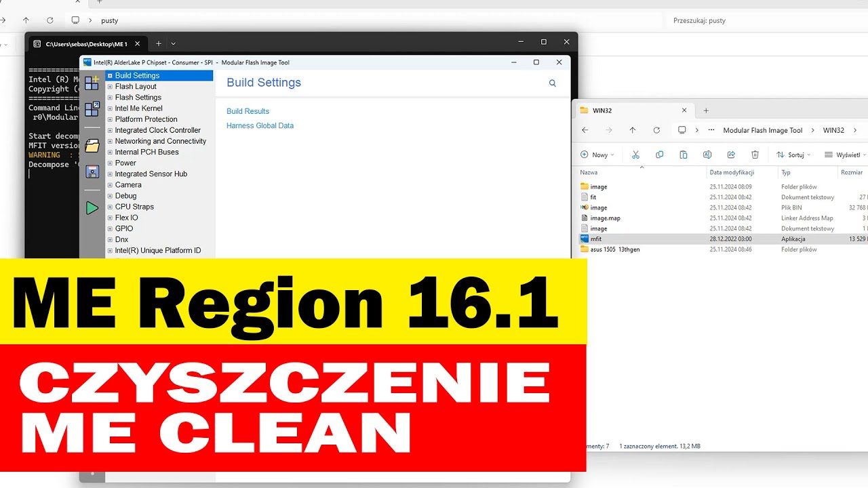Select Camera in the MFIT tree

coord(128,185)
